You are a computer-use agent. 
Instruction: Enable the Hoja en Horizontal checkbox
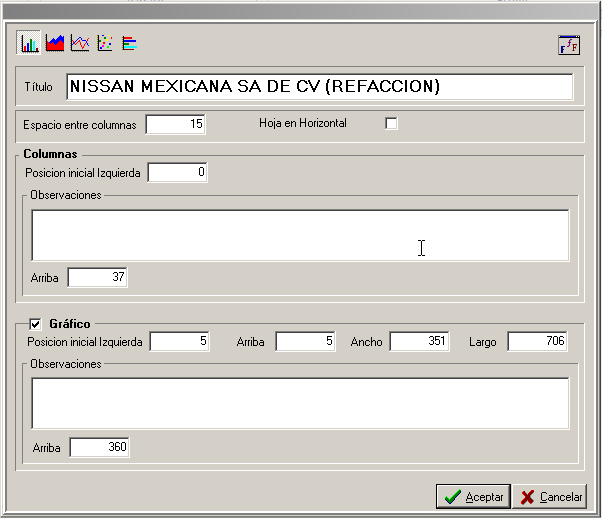[391, 124]
